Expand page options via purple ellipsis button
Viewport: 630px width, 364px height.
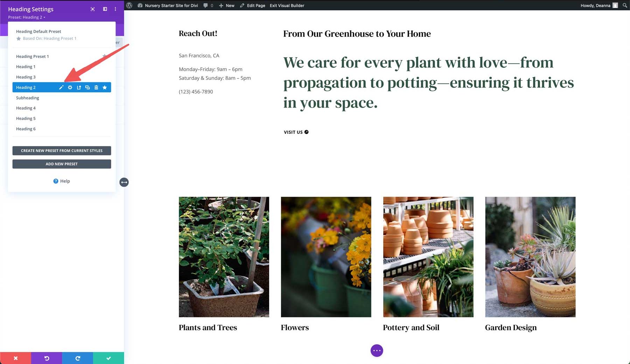(377, 350)
